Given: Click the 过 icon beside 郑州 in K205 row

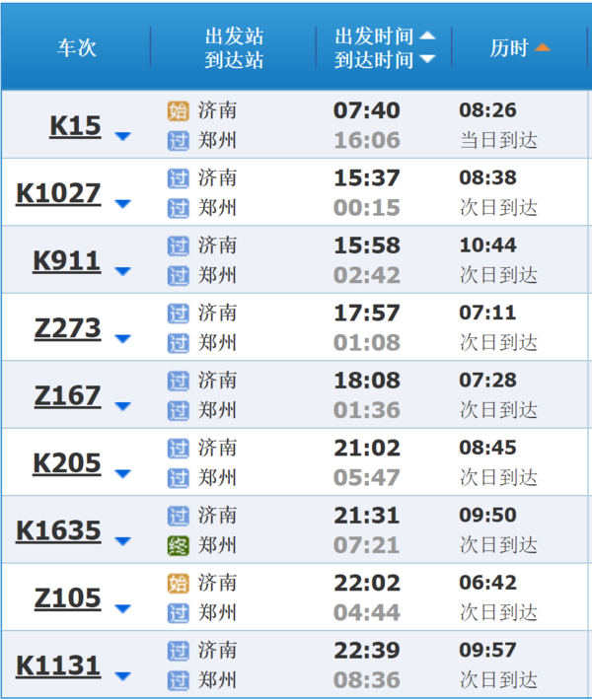Looking at the screenshot, I should click(x=178, y=478).
